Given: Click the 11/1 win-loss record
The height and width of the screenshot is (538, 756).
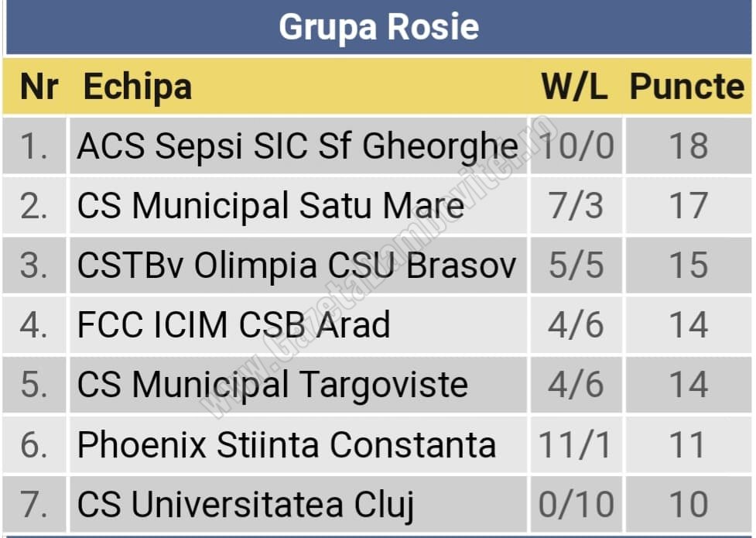Looking at the screenshot, I should (x=576, y=445).
